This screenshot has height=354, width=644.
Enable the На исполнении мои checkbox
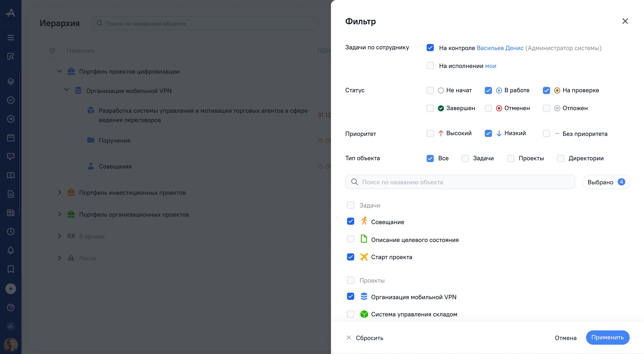coord(430,66)
